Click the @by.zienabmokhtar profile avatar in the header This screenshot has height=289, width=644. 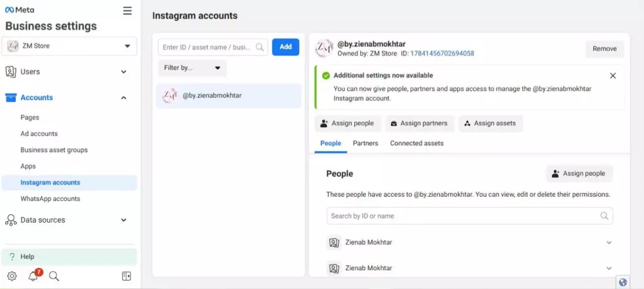[x=324, y=48]
